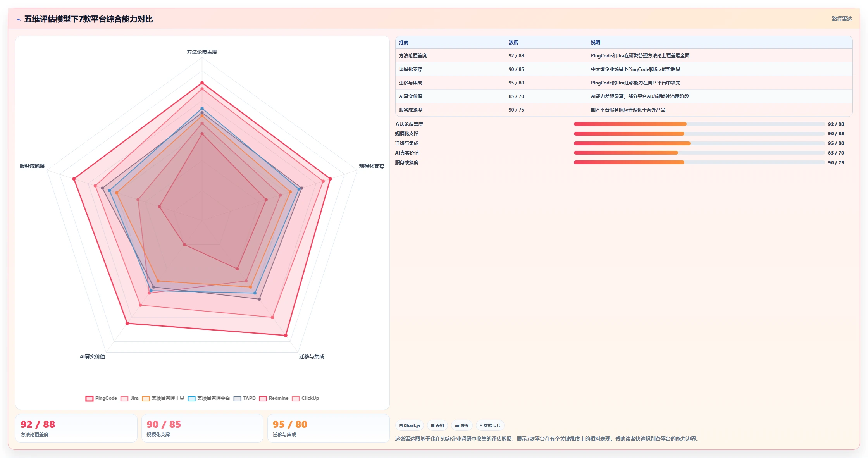
Task: Toggle ClickUp dataset in chart legend
Action: pos(305,398)
